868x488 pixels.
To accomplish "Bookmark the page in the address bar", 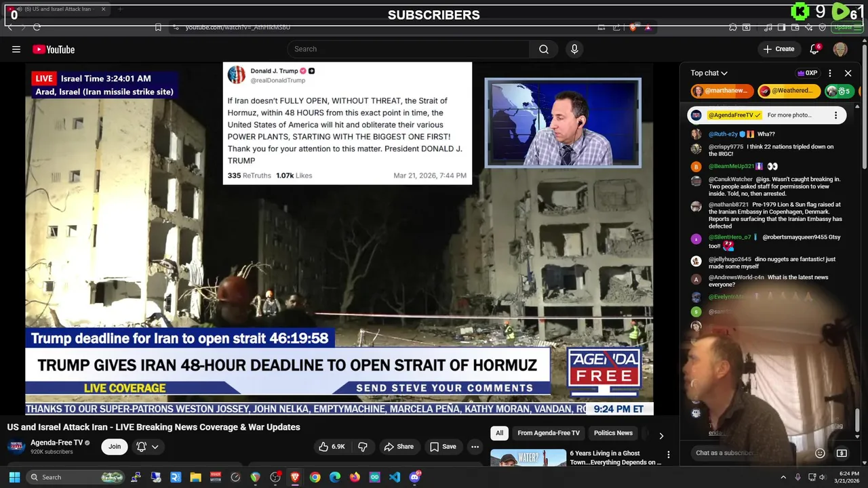I will tap(158, 27).
